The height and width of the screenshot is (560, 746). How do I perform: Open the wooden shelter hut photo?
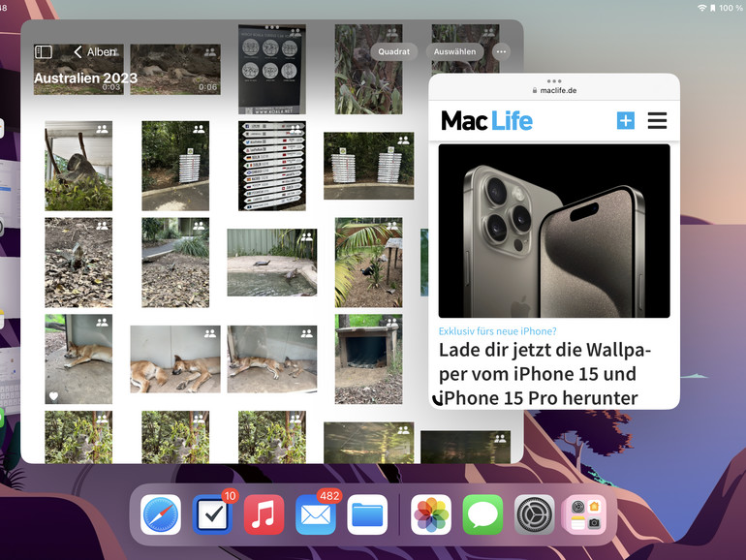pos(369,359)
